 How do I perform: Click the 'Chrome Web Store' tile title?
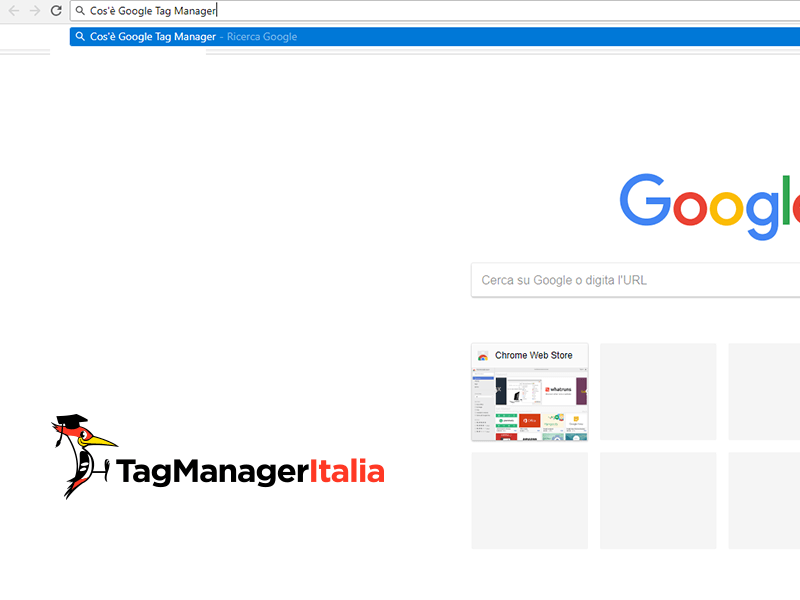[x=534, y=355]
